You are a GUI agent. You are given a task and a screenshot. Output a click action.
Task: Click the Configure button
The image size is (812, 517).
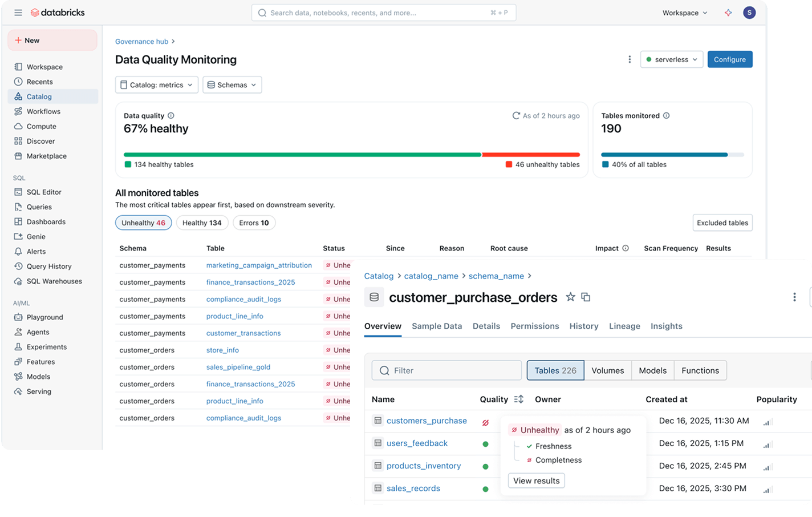click(730, 59)
